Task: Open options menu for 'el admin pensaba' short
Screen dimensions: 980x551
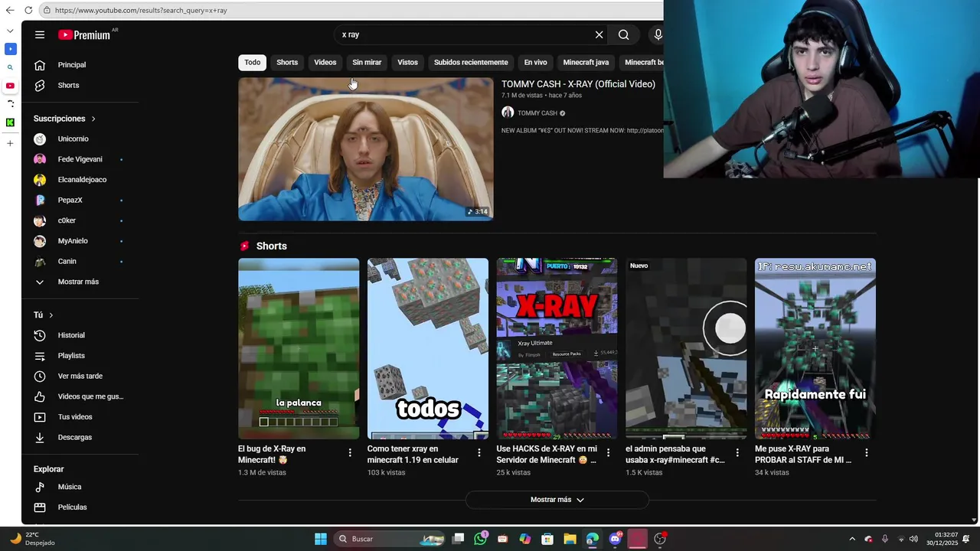Action: [x=737, y=453]
